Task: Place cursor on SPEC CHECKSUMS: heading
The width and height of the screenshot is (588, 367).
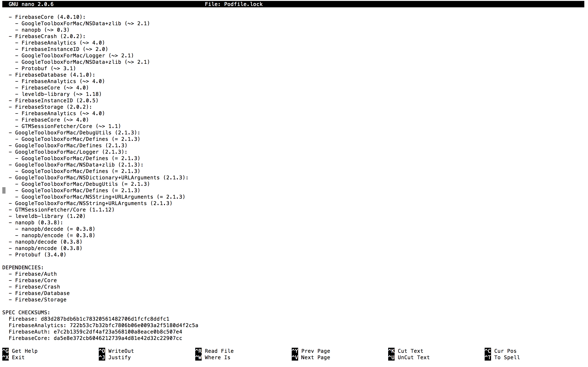Action: click(x=26, y=312)
